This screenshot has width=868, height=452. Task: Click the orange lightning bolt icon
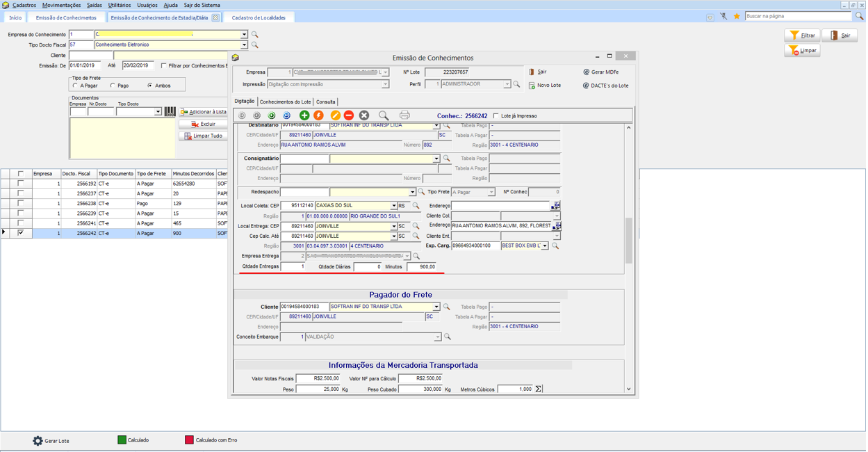click(x=319, y=115)
